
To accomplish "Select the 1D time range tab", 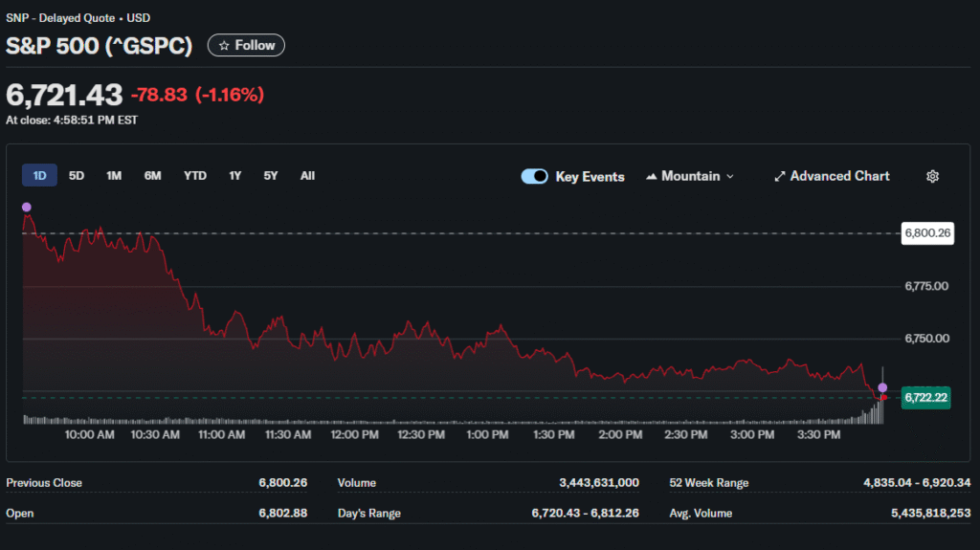I will [x=39, y=176].
